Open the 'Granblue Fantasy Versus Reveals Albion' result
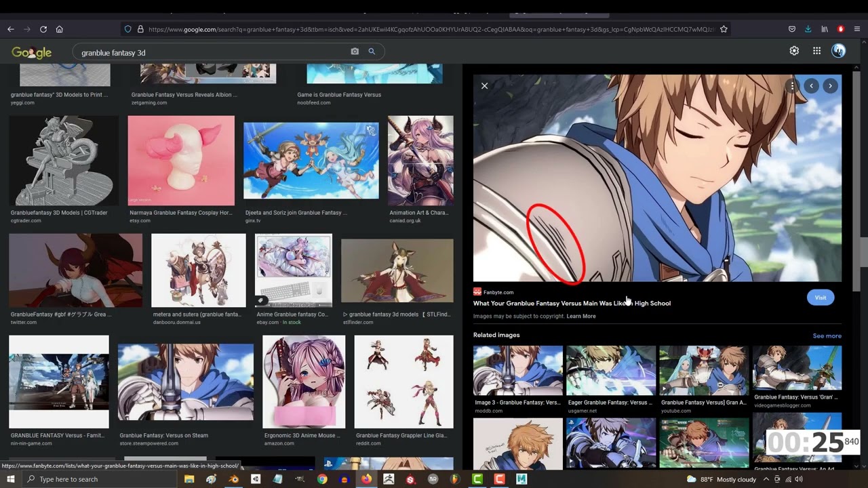The image size is (868, 488). click(x=184, y=95)
